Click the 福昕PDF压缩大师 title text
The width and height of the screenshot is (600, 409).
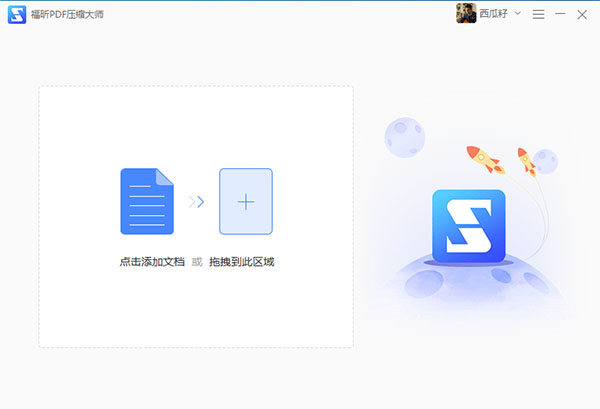(x=67, y=15)
